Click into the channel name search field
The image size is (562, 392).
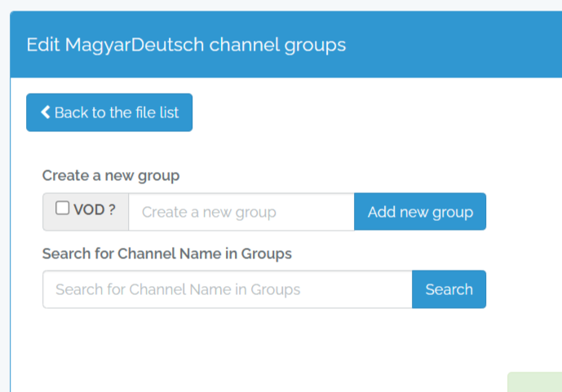coord(228,289)
